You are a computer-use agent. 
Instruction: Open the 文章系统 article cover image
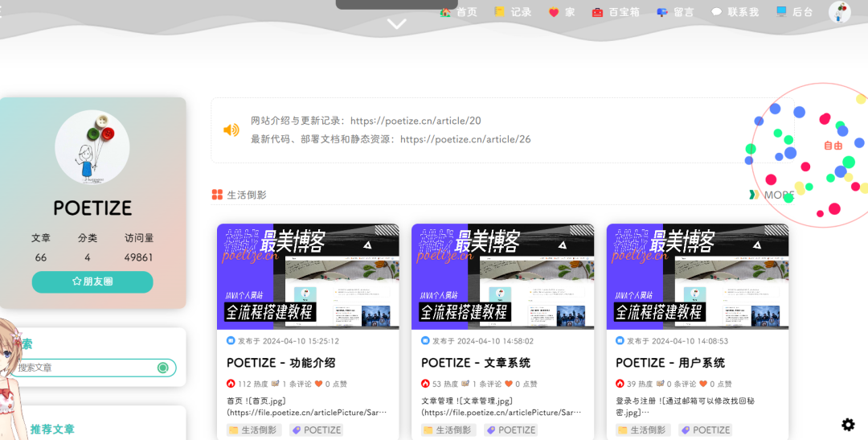[x=502, y=277]
